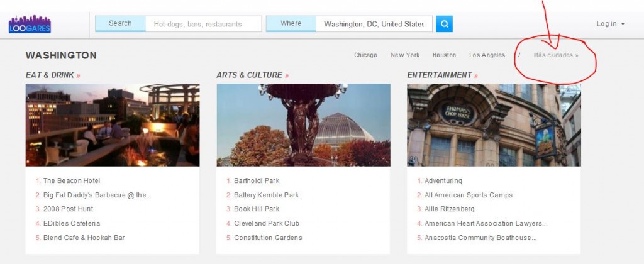
Task: Click the Loogares logo
Action: click(30, 25)
